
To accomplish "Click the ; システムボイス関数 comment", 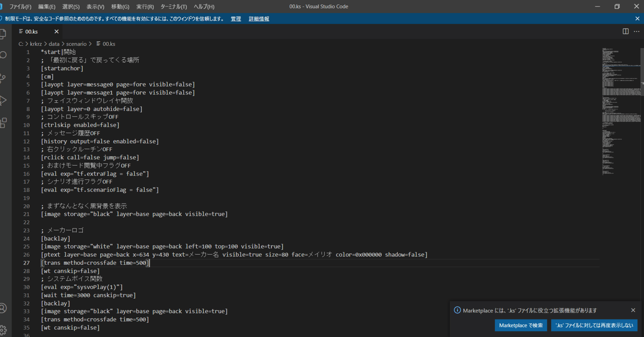I will [72, 279].
